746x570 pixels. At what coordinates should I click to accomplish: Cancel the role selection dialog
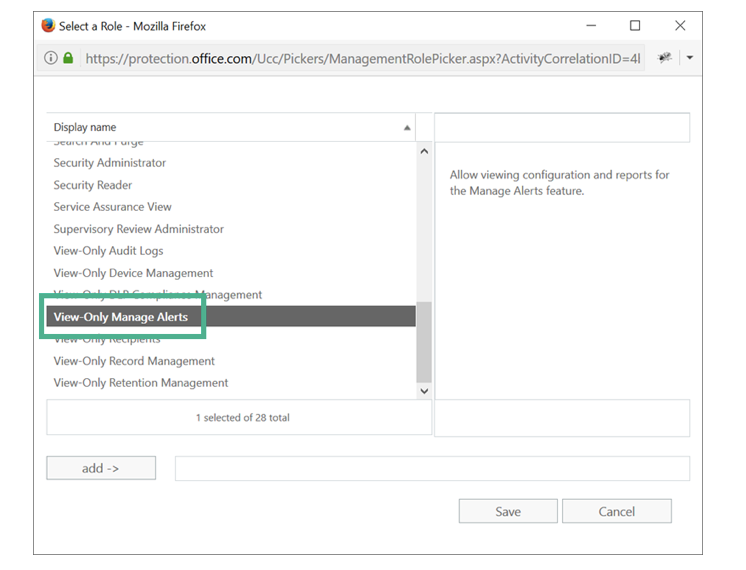[x=616, y=511]
